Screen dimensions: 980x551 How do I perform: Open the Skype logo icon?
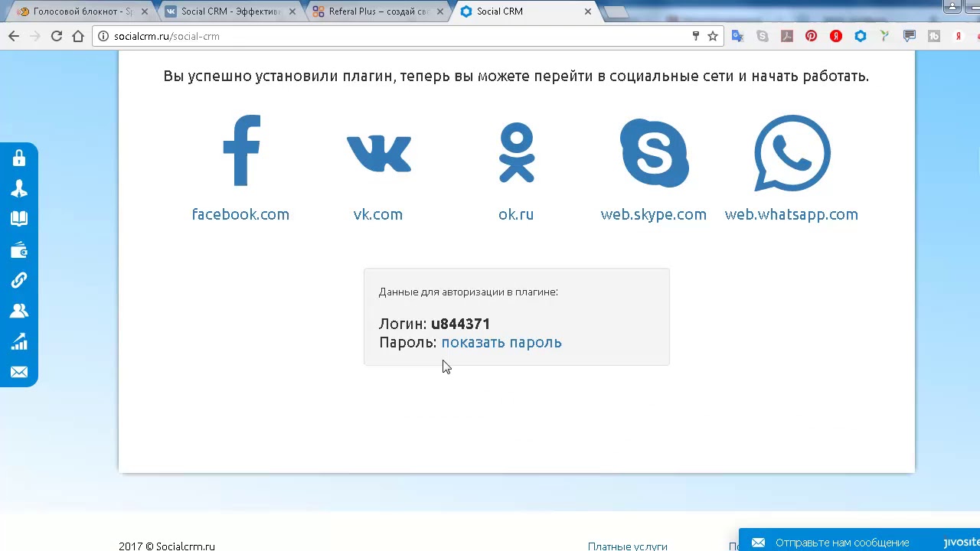pos(654,152)
